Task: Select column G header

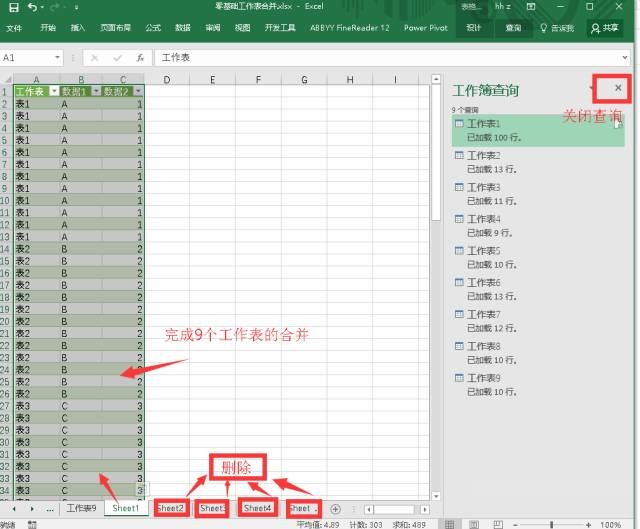Action: 304,80
